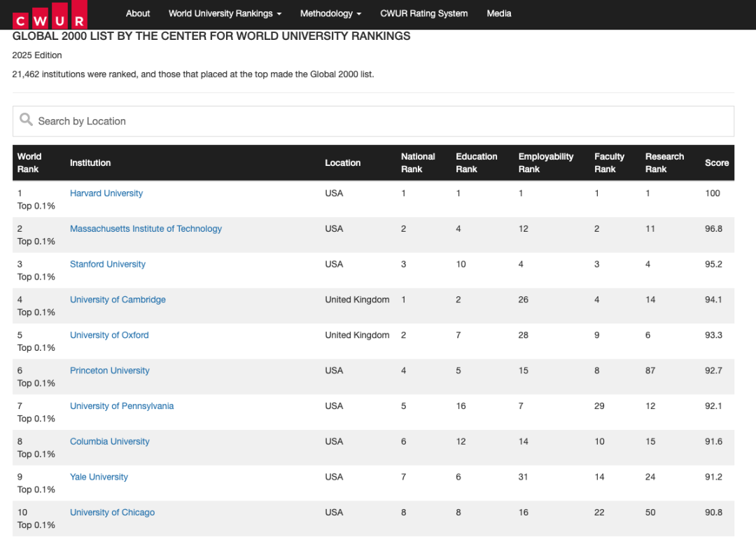
Task: Click Oxford's United Kingdom location cell
Action: (357, 335)
